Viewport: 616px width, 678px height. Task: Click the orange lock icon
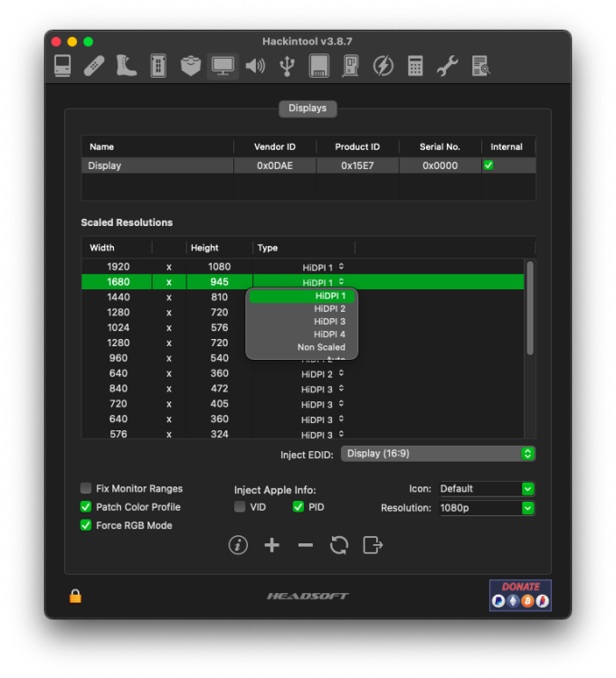coord(75,596)
